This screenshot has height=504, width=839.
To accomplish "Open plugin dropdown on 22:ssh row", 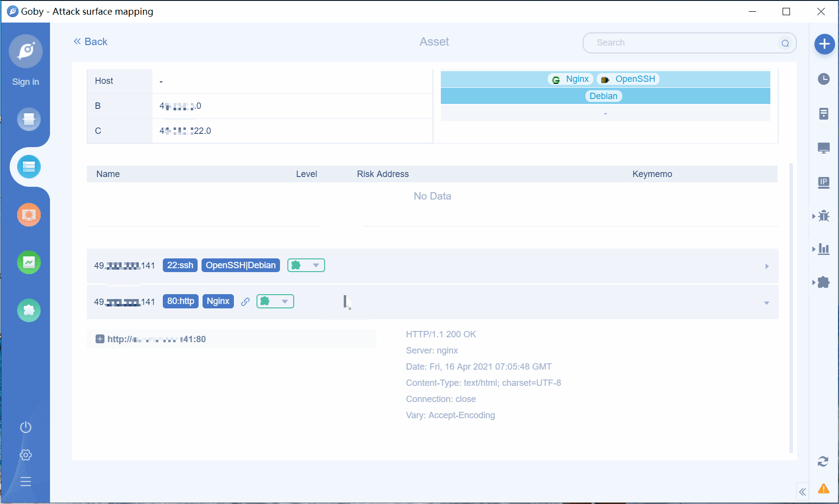I will pos(306,265).
